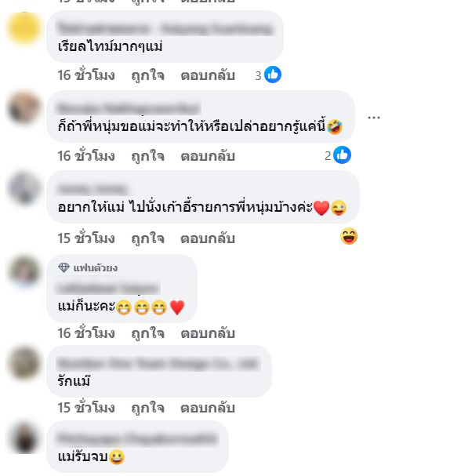The height and width of the screenshot is (476, 461).
Task: Click the แฟนตัวยง top fan label
Action: point(96,267)
